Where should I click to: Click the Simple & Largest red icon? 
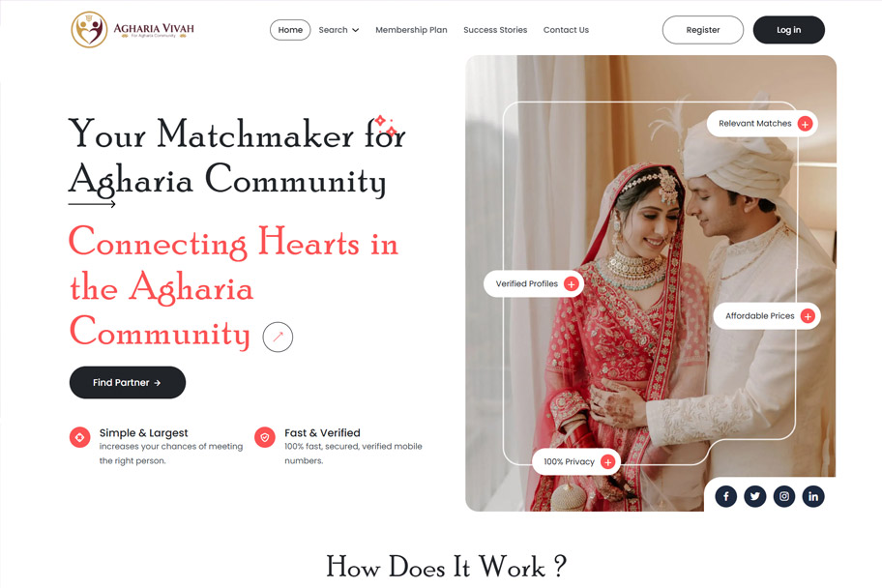(80, 437)
